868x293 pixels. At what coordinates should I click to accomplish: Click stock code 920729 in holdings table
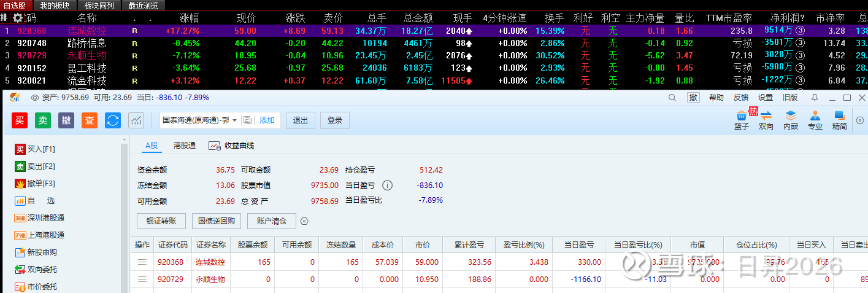point(171,279)
